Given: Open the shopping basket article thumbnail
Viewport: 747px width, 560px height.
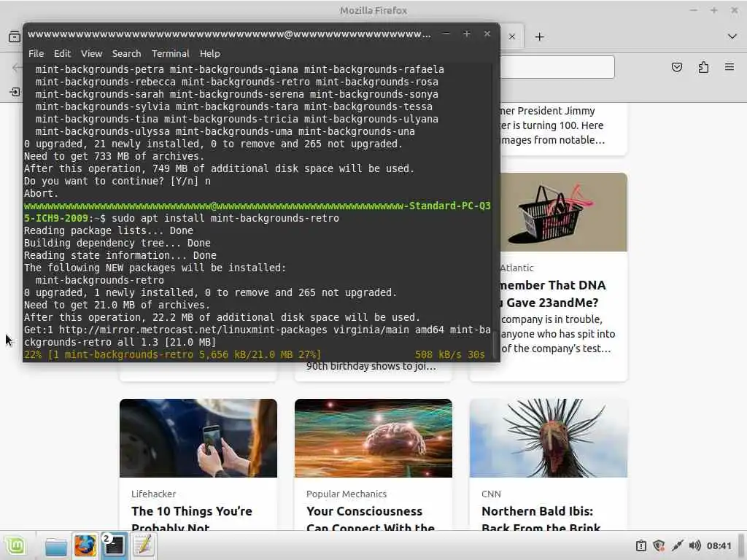Looking at the screenshot, I should click(x=564, y=212).
